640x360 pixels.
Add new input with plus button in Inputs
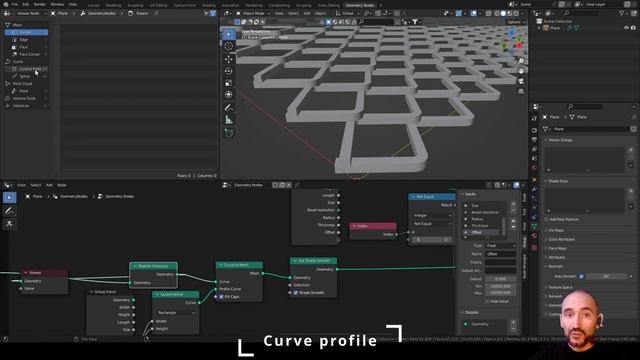(513, 204)
